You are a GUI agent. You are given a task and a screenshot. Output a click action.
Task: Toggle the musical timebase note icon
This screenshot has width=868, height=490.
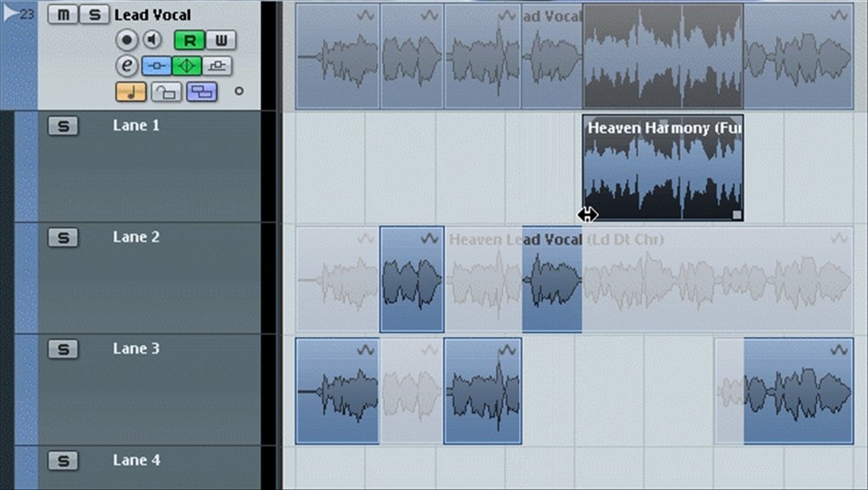pyautogui.click(x=132, y=92)
